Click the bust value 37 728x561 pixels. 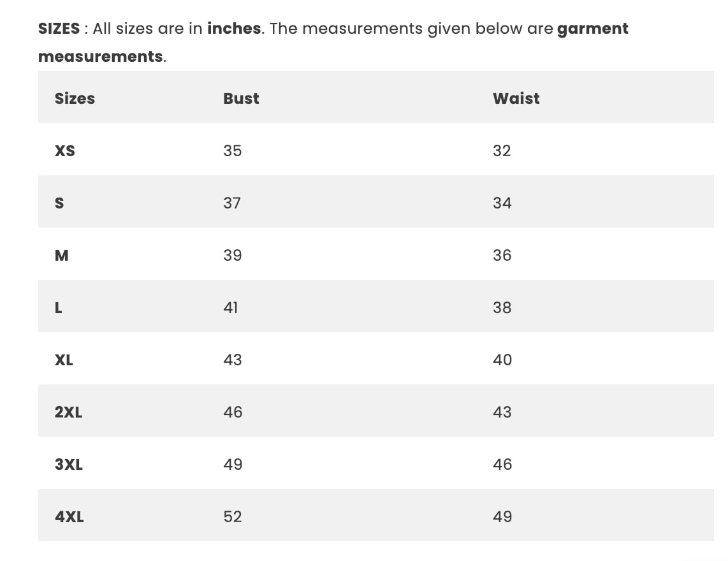[232, 203]
